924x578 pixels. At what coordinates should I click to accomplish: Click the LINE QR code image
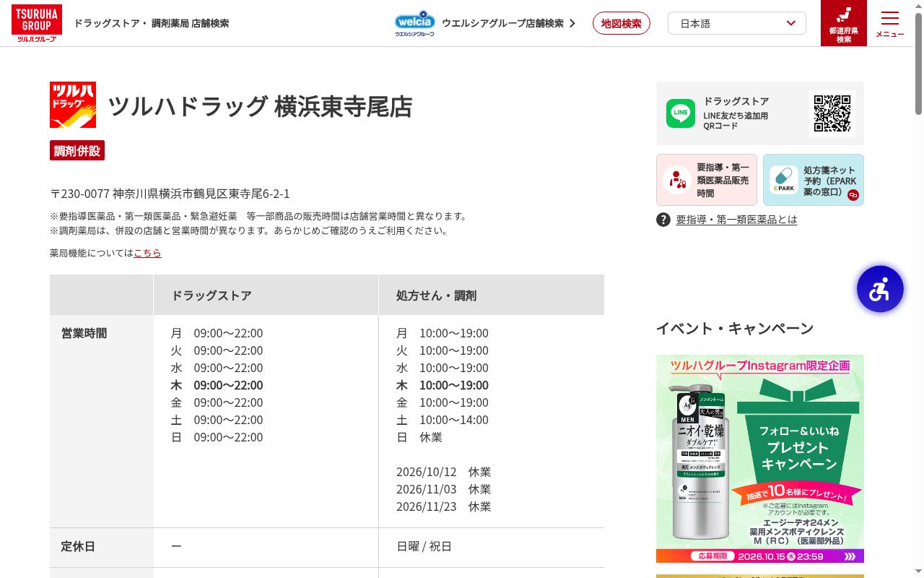pos(832,113)
